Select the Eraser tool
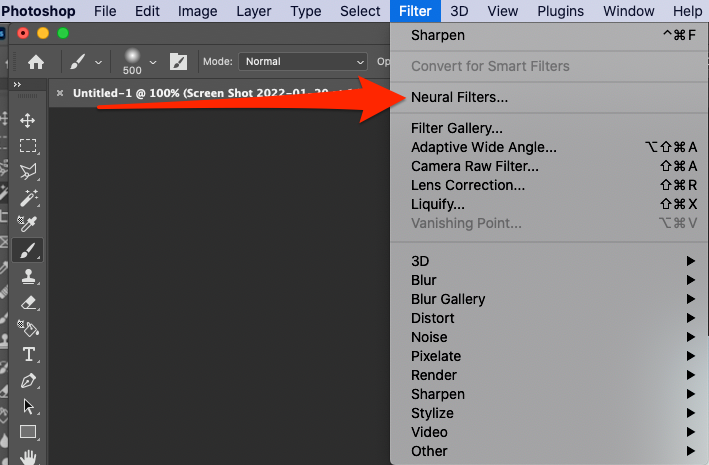709x465 pixels. (x=28, y=302)
